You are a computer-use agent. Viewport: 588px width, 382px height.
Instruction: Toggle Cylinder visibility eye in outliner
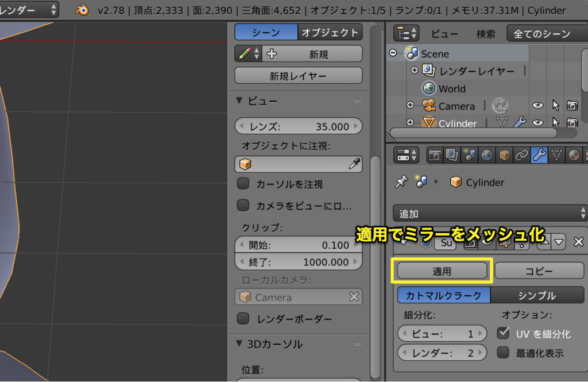click(537, 122)
